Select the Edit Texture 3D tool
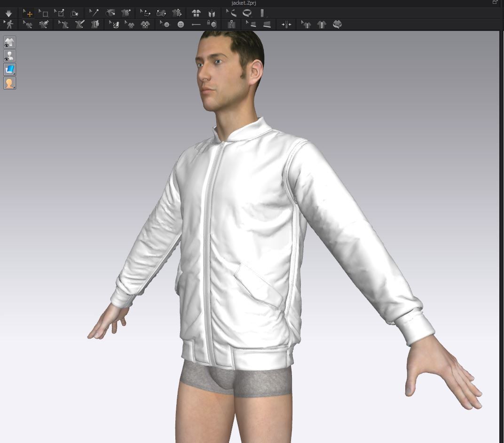This screenshot has width=504, height=443. pos(114,24)
